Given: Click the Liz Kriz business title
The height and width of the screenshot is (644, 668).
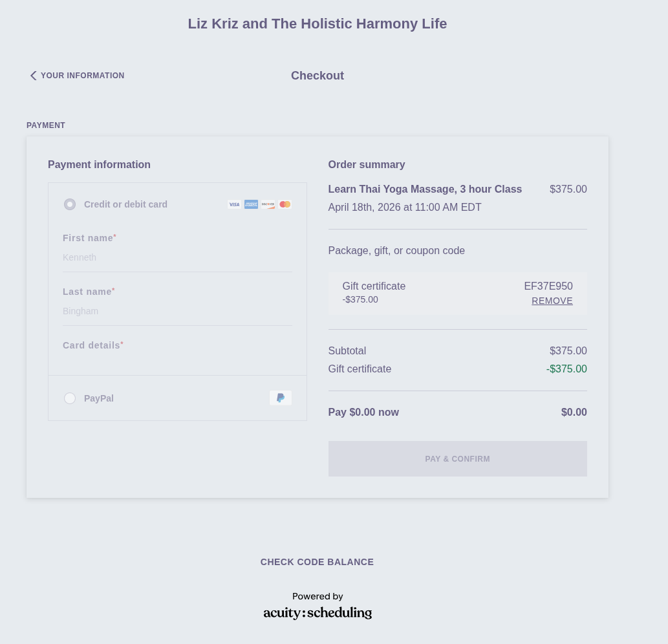Looking at the screenshot, I should pyautogui.click(x=317, y=24).
